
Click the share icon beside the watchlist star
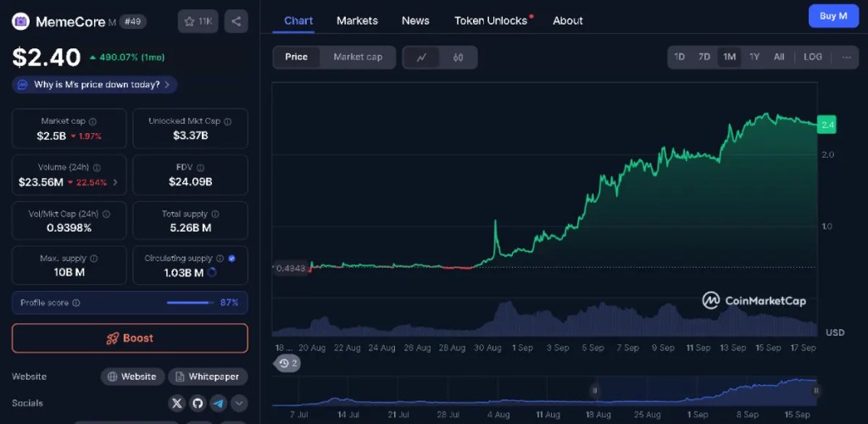point(236,21)
